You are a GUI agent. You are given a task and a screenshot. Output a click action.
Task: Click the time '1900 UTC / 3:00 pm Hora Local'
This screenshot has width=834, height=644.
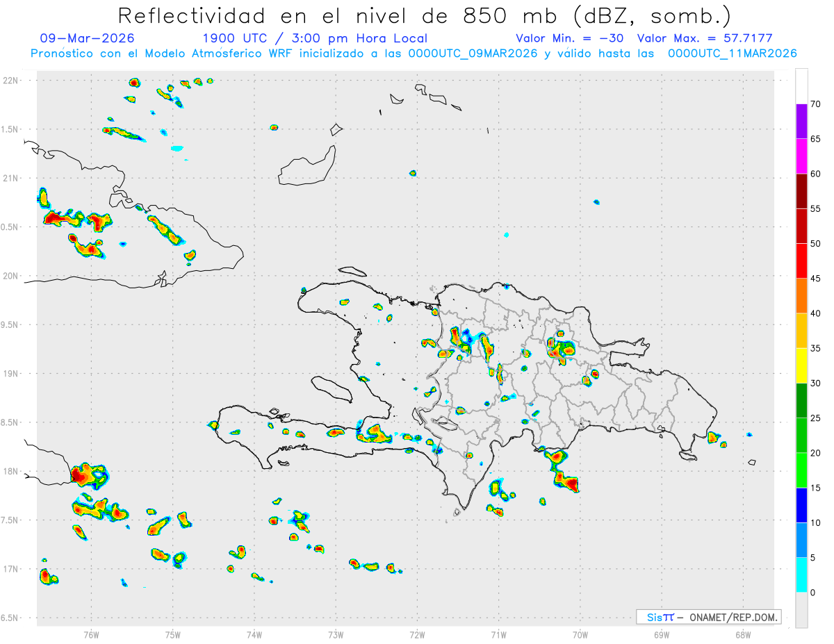tap(315, 38)
